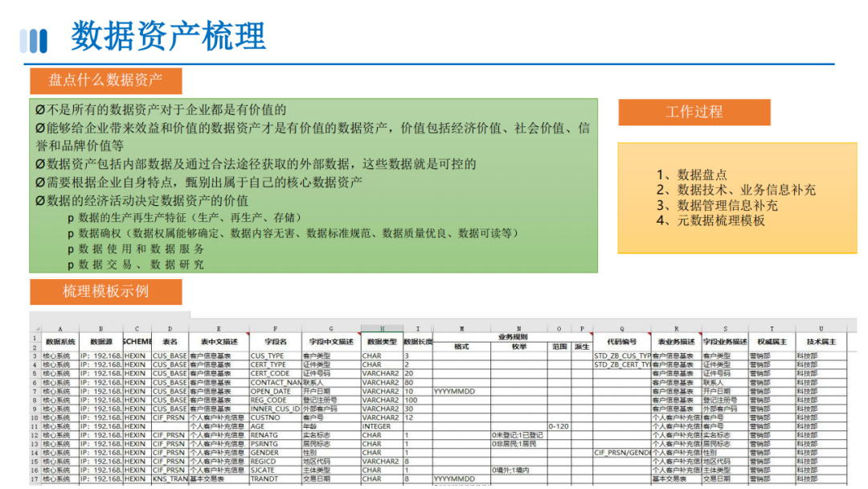Screen dimensions: 868x489
Task: Click the 数据系统 header cell
Action: 60,342
